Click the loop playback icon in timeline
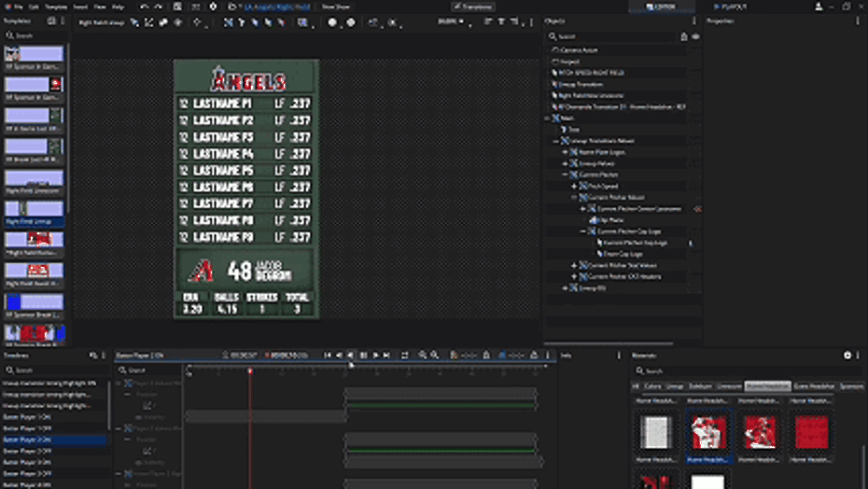The width and height of the screenshot is (868, 489). [x=404, y=356]
